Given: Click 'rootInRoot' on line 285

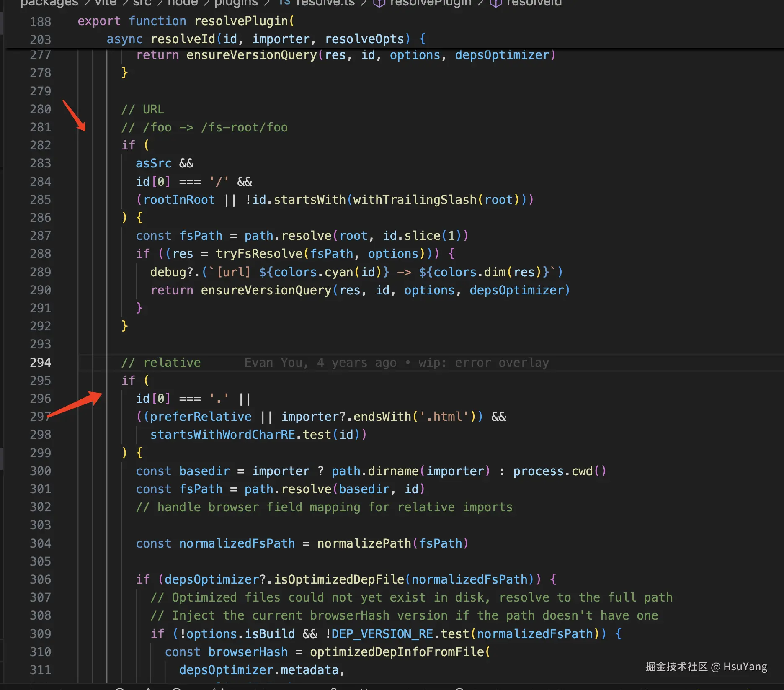Looking at the screenshot, I should coord(179,200).
